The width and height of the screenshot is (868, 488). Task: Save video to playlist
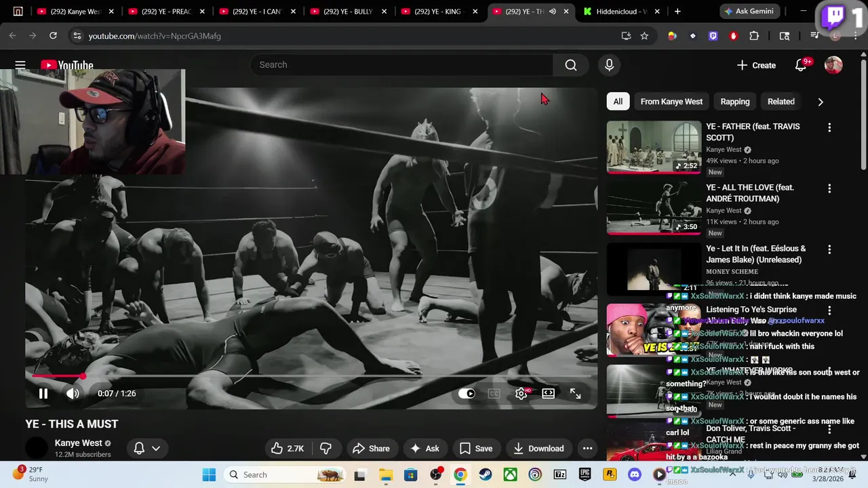point(476,448)
